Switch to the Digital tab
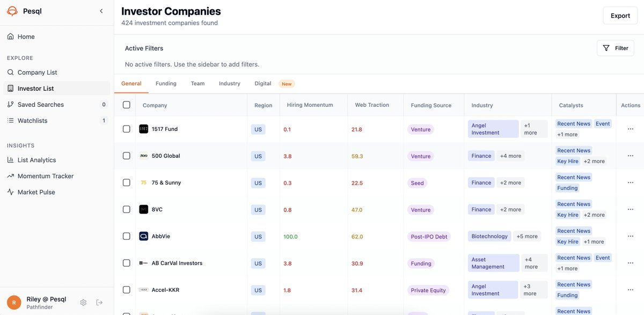Screen dimensions: 644x315 point(263,84)
